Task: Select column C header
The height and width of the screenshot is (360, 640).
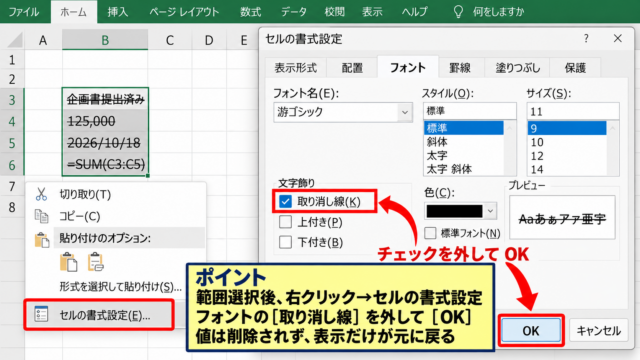Action: [170, 40]
